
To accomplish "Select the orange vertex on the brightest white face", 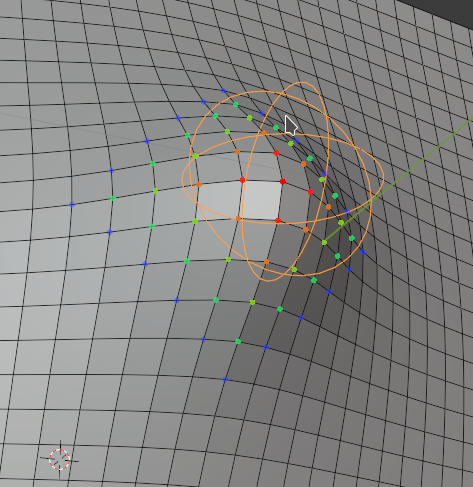I will [x=238, y=219].
